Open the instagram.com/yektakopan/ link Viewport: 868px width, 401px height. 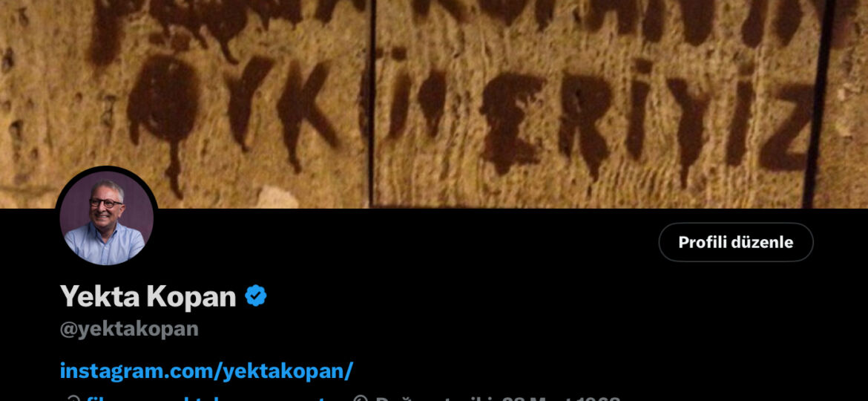pos(206,371)
